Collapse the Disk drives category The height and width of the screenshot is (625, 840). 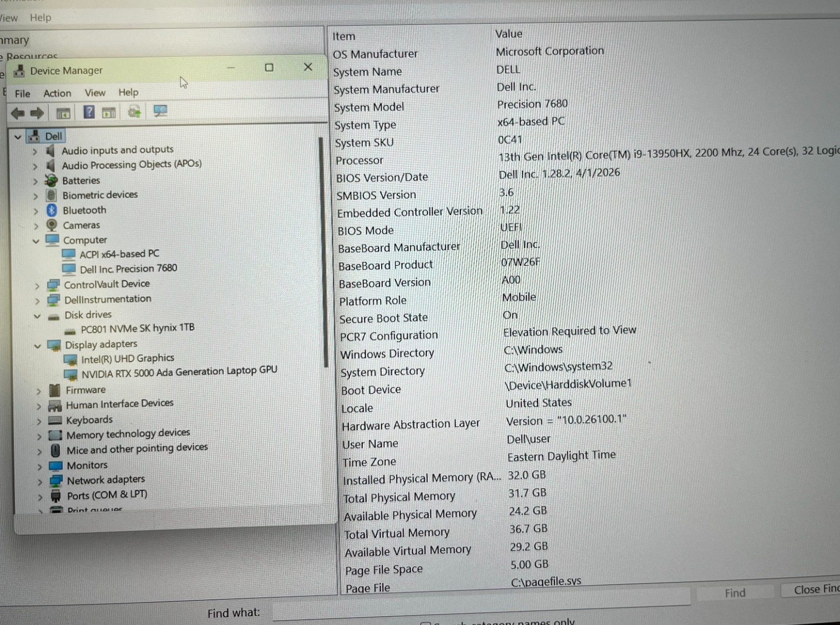(37, 316)
